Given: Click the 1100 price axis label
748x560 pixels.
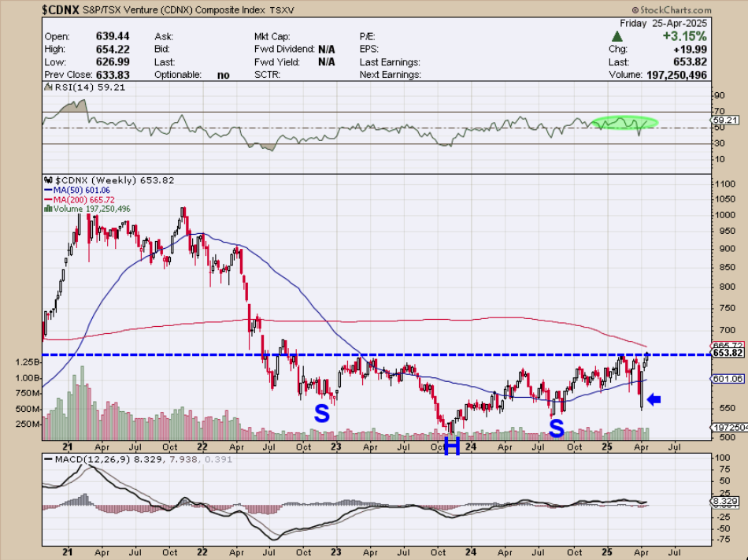Looking at the screenshot, I should click(725, 184).
